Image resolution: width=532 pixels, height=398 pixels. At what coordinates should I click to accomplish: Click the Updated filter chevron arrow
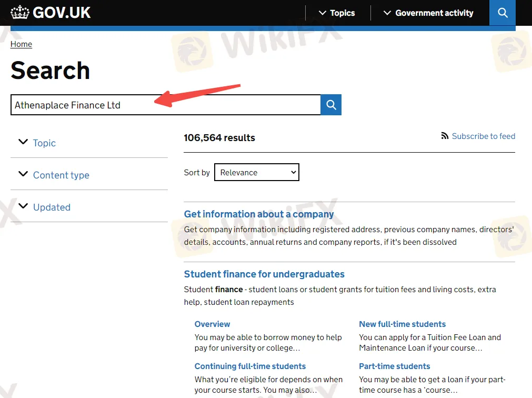23,206
